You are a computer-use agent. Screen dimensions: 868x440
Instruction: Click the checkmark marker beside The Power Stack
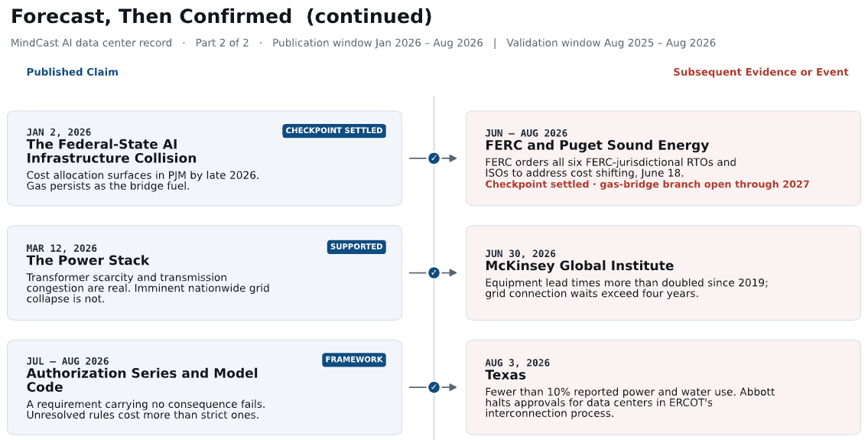click(x=434, y=272)
